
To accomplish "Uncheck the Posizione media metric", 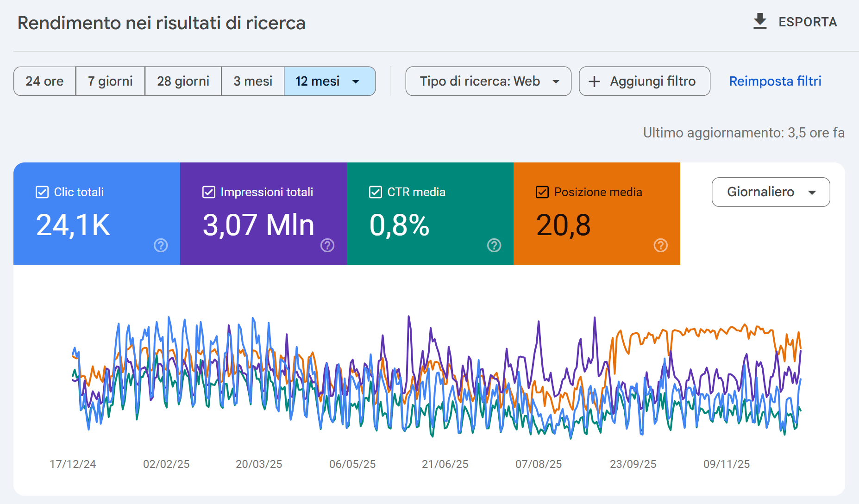I will click(x=542, y=192).
